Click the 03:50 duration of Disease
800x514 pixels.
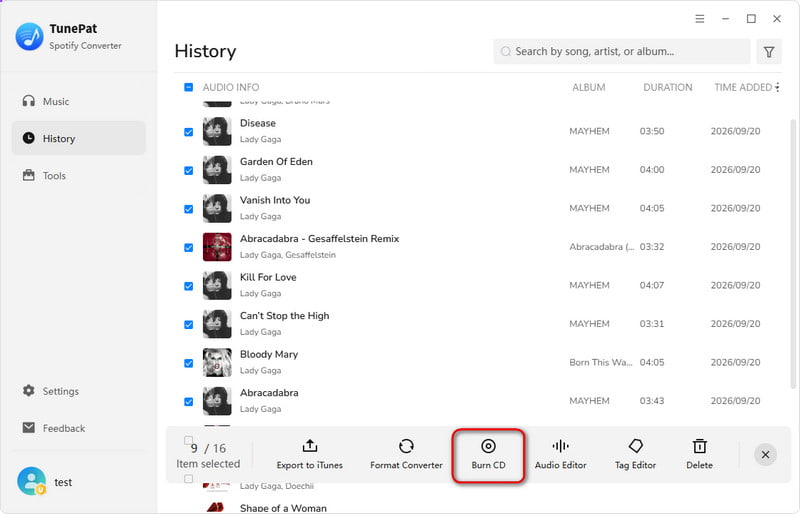pos(652,131)
